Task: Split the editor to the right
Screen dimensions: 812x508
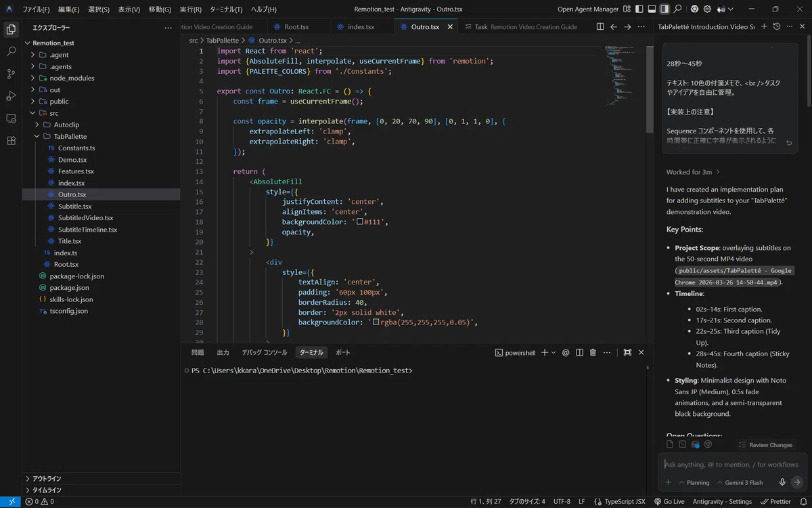Action: (x=600, y=27)
